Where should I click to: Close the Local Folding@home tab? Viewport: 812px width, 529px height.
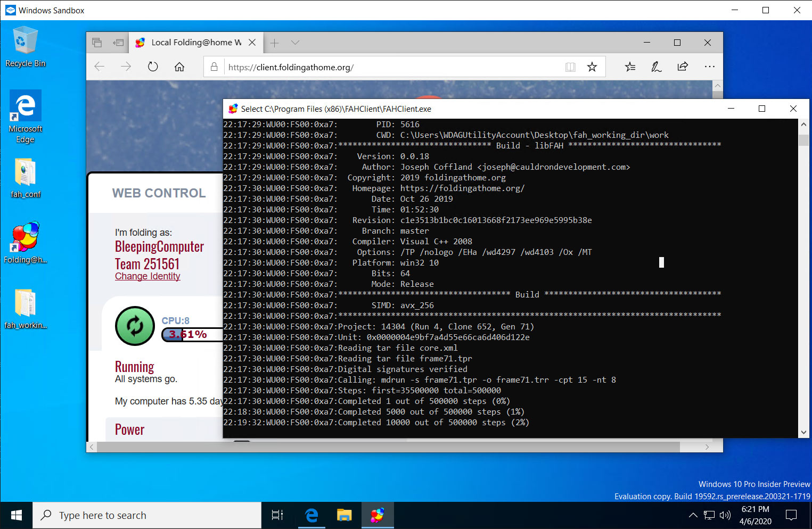click(252, 43)
